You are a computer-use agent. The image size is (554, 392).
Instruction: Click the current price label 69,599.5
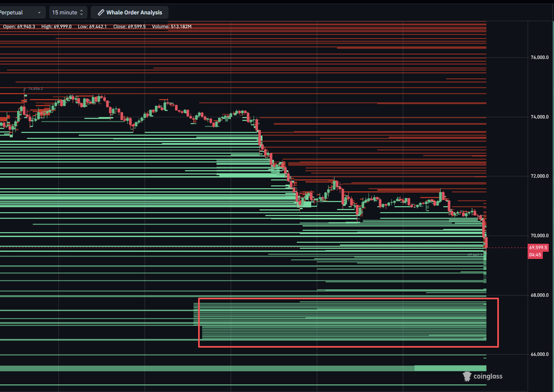click(x=538, y=247)
